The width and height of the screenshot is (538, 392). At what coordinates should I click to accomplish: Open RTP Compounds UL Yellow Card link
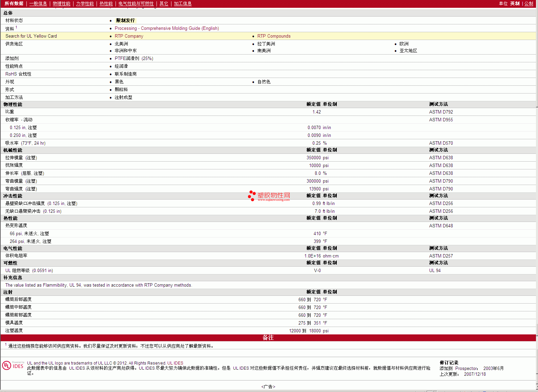pyautogui.click(x=274, y=36)
